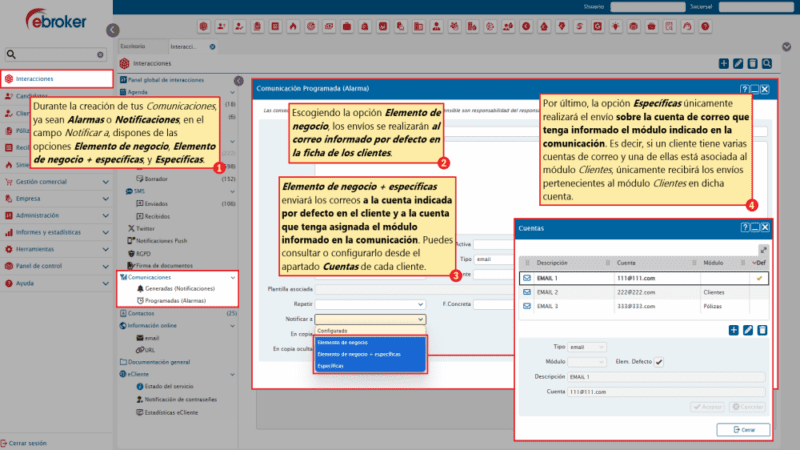
Task: Expand the Gestión comercial sidebar section
Action: pos(105,182)
